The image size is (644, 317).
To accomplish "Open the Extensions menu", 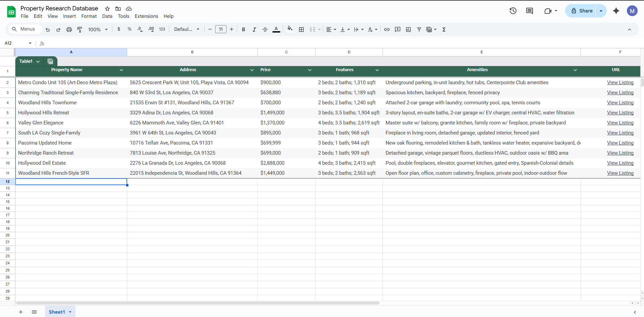I will coord(146,16).
